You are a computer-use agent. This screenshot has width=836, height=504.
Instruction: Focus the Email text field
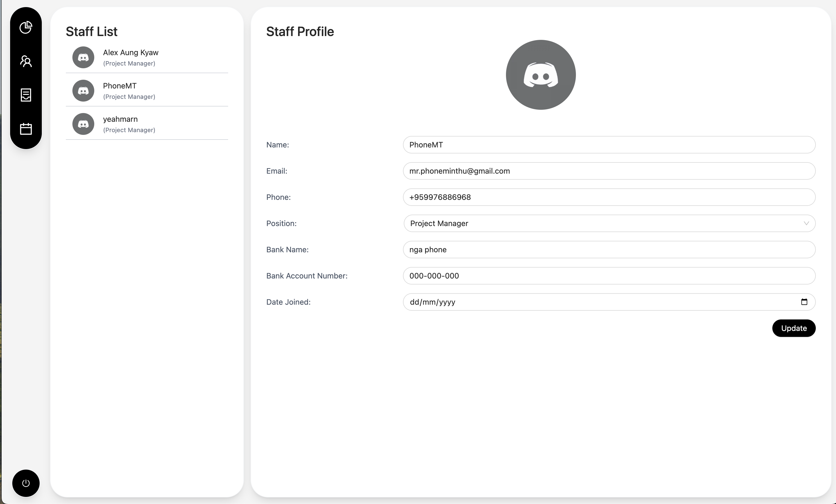609,171
